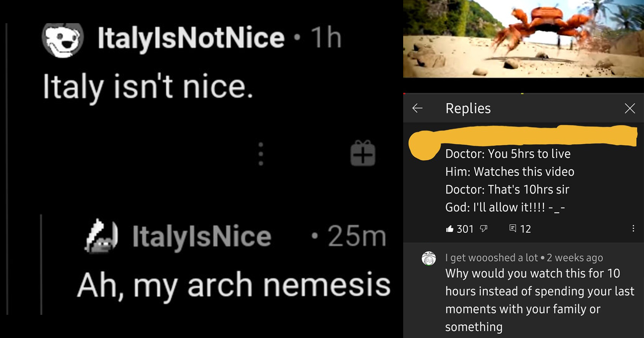Open the ItalyIsNotNice user profile
The width and height of the screenshot is (644, 338).
[x=191, y=38]
